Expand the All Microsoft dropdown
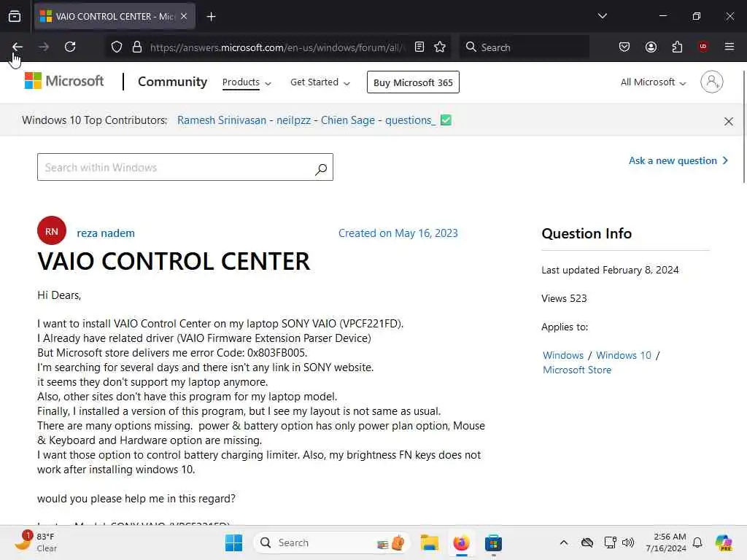Viewport: 747px width, 560px height. [x=653, y=82]
